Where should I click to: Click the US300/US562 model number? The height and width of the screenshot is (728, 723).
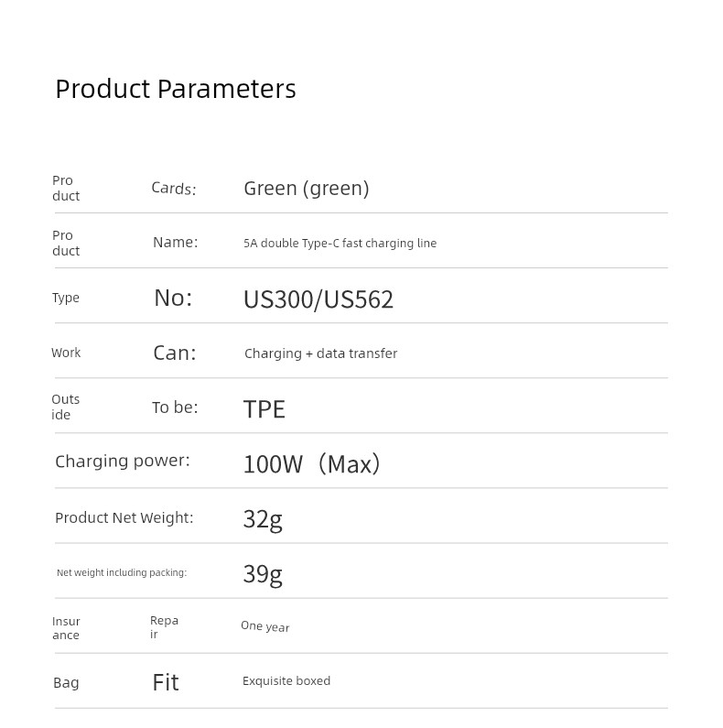(x=318, y=299)
